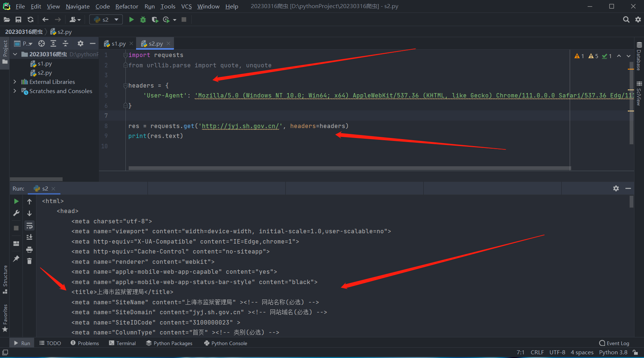Toggle the SciView tool window sidebar tab

click(x=639, y=93)
